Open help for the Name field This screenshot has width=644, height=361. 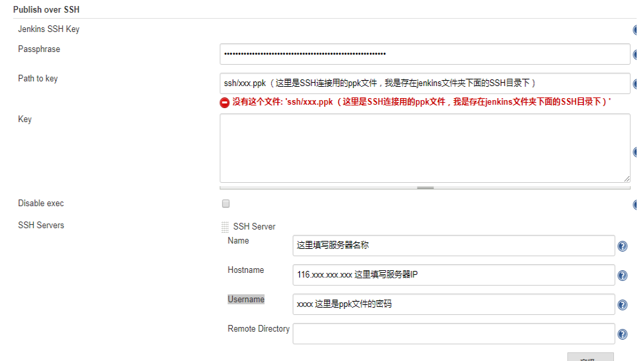click(x=622, y=246)
